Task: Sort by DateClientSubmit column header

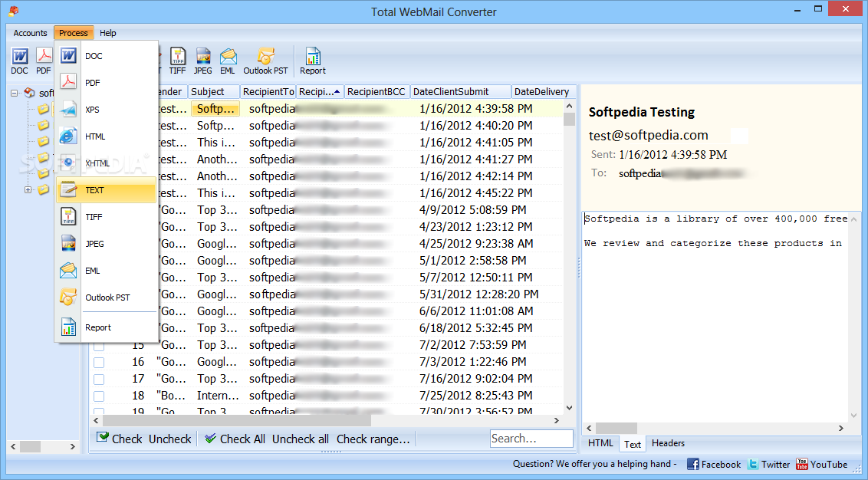Action: click(x=461, y=91)
